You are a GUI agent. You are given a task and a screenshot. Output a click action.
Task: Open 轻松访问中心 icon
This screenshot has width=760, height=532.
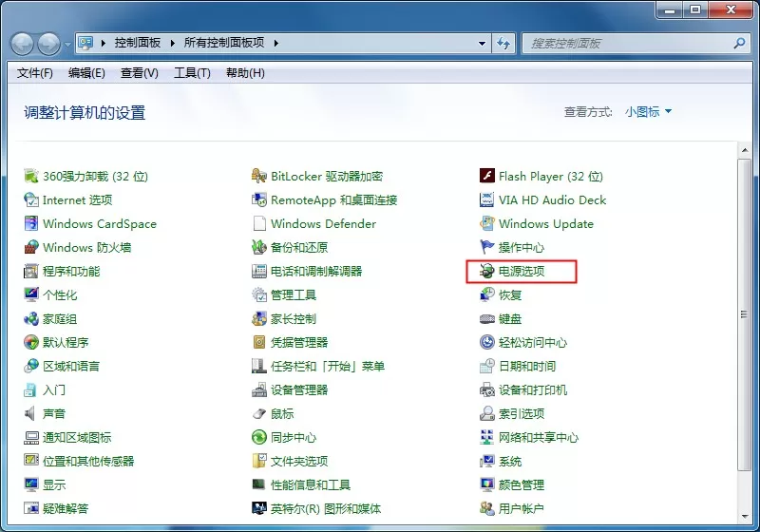tap(487, 342)
